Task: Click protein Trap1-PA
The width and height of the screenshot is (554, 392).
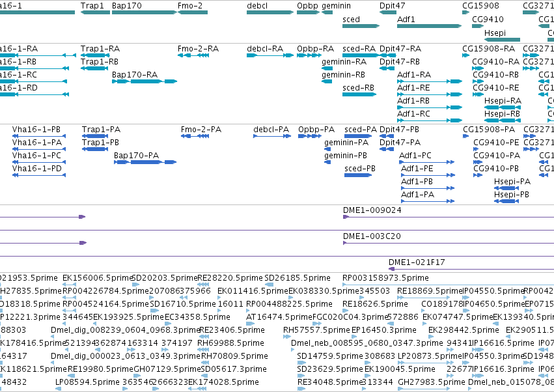Action: [95, 136]
